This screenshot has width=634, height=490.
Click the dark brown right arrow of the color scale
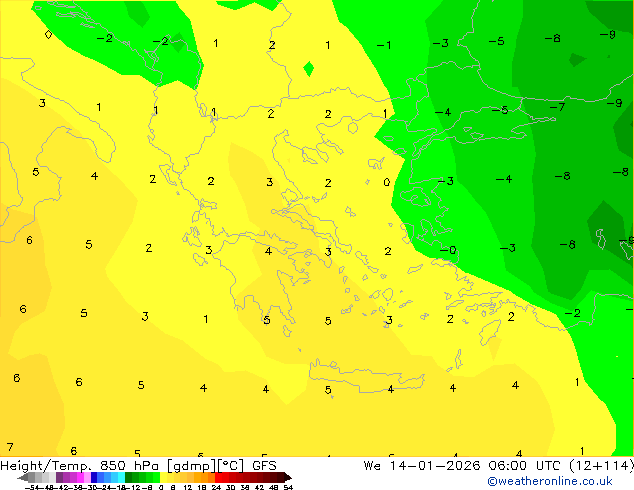(288, 477)
